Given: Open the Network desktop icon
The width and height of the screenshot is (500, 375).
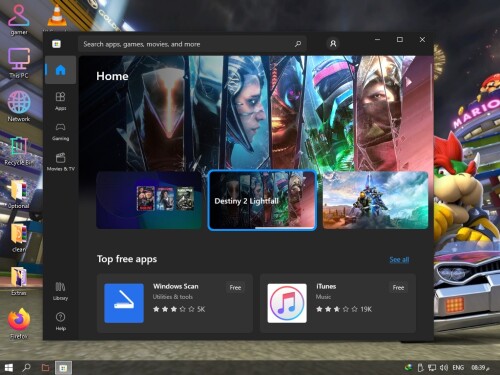Looking at the screenshot, I should click(x=19, y=106).
